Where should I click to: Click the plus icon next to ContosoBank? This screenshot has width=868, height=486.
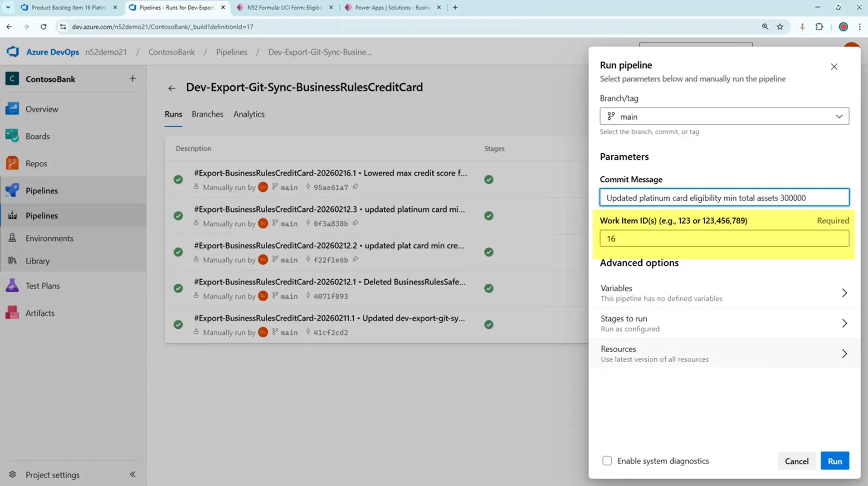pos(132,78)
